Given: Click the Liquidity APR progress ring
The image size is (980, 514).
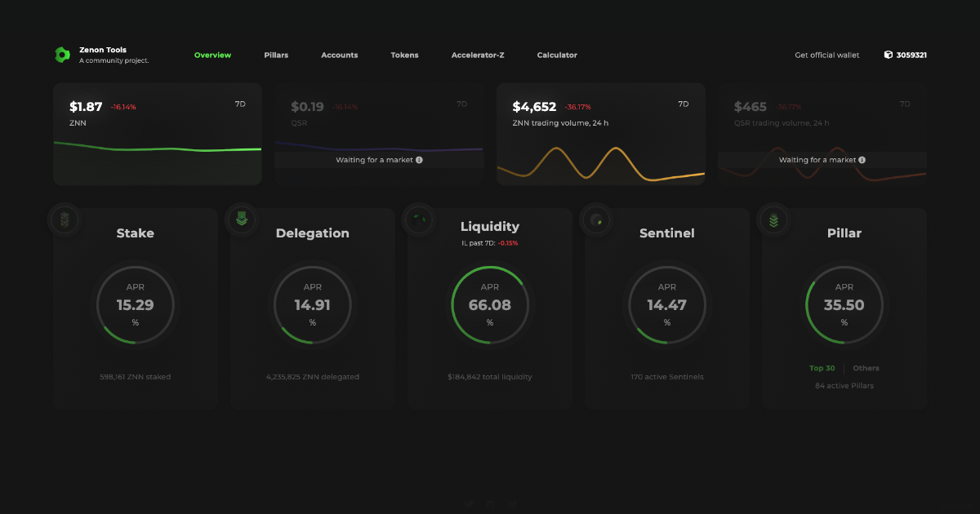Looking at the screenshot, I should tap(490, 304).
